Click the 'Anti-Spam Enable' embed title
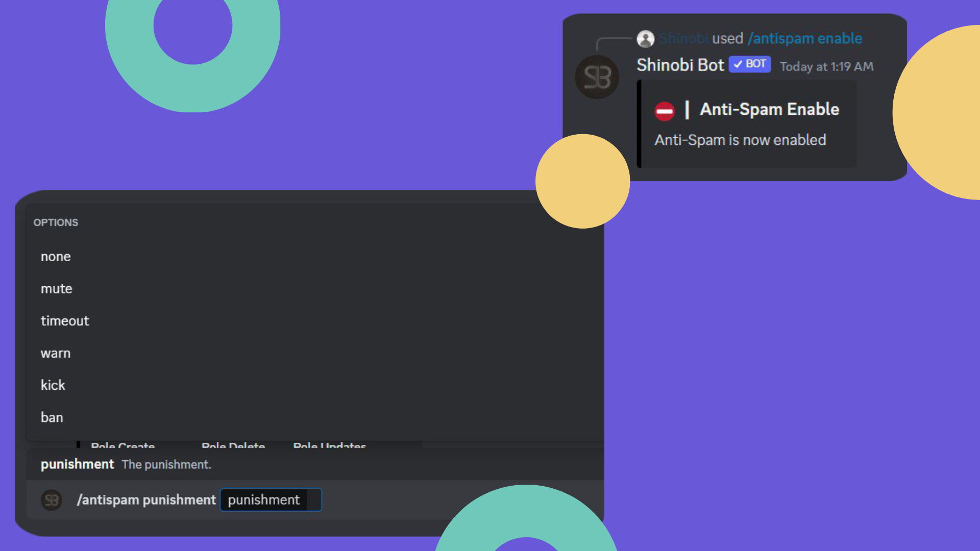The width and height of the screenshot is (980, 551). pos(769,109)
